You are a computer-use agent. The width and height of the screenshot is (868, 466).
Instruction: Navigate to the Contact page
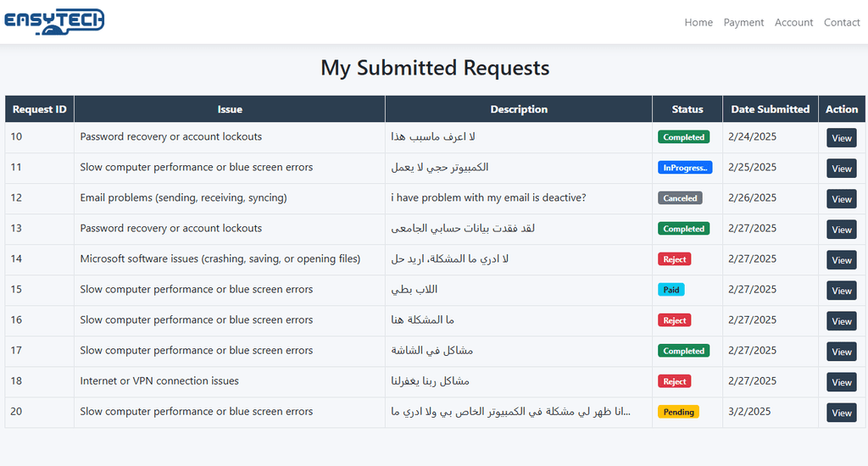(842, 22)
